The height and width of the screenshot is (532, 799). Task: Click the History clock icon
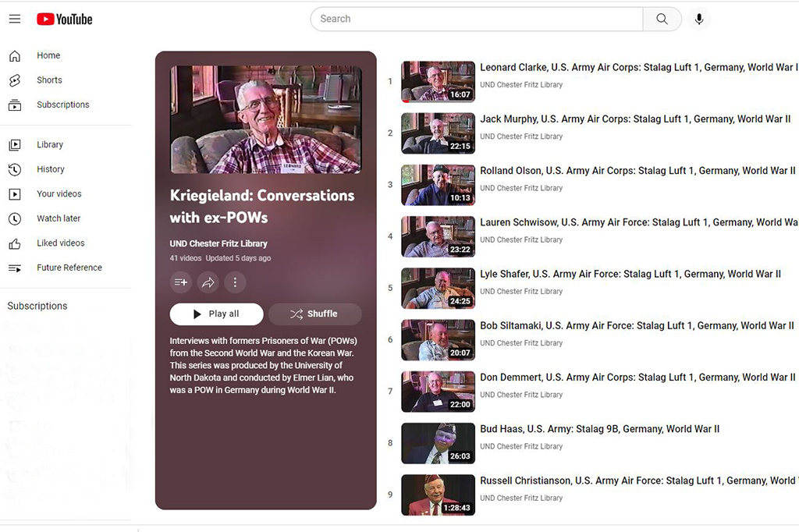click(x=15, y=169)
